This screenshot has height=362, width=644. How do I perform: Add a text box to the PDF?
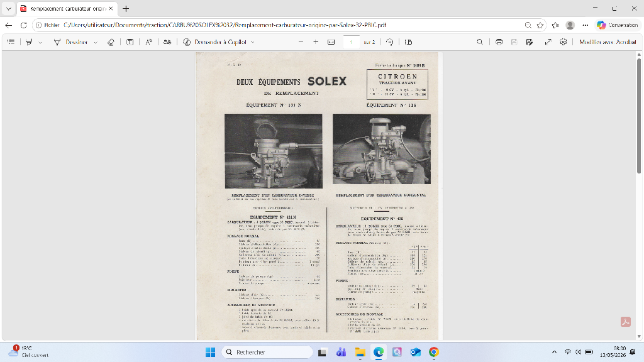point(130,42)
